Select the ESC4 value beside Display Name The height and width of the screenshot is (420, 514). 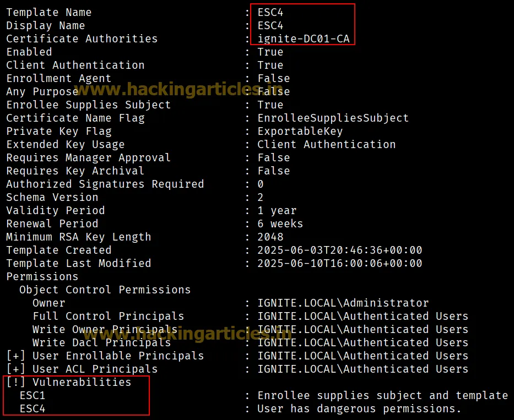click(x=270, y=25)
